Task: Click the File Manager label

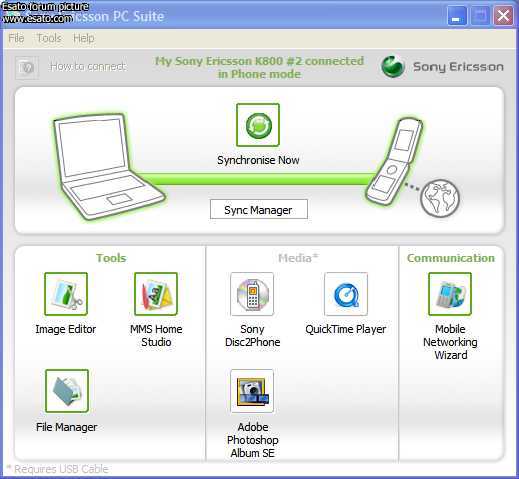Action: 67,427
